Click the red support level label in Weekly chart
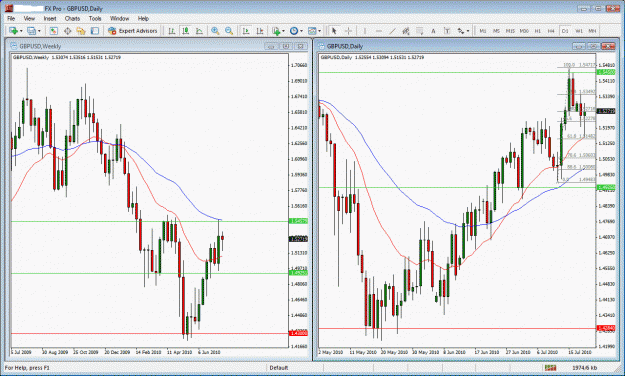This screenshot has height=376, width=625. tap(299, 333)
